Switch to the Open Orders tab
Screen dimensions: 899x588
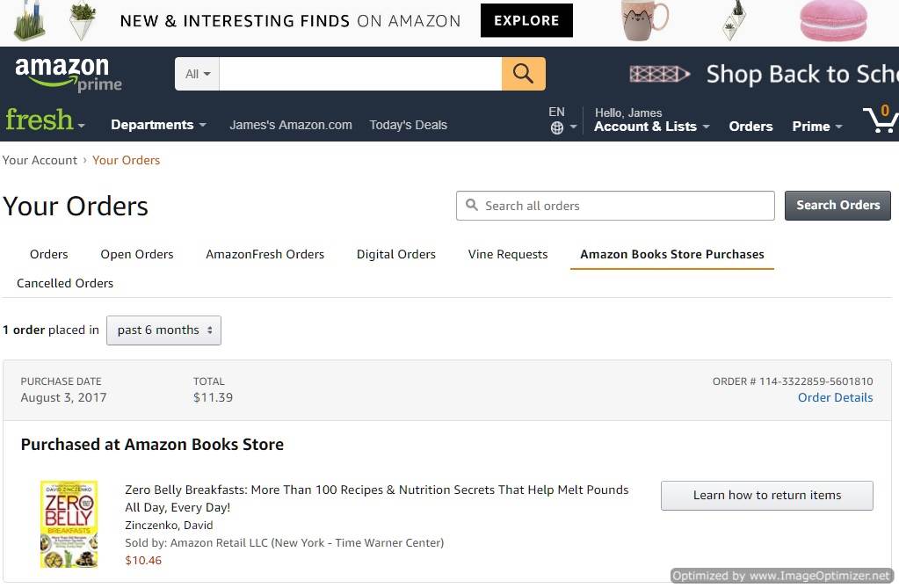(x=137, y=254)
